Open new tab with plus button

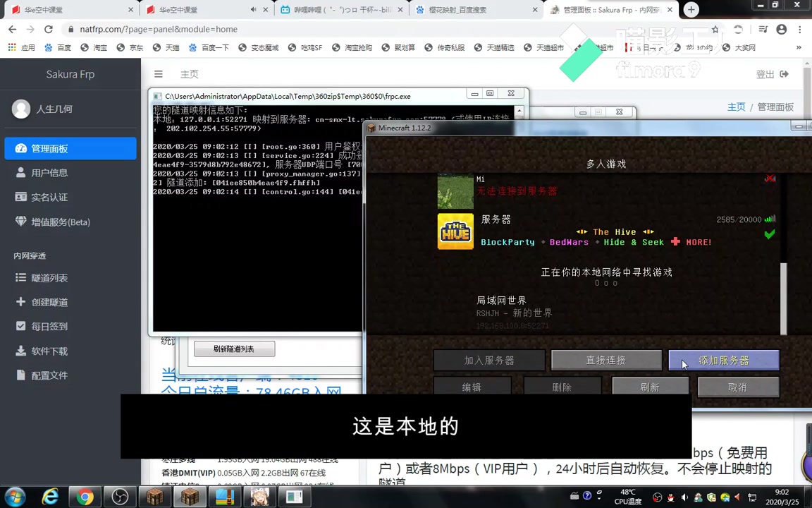coord(691,9)
